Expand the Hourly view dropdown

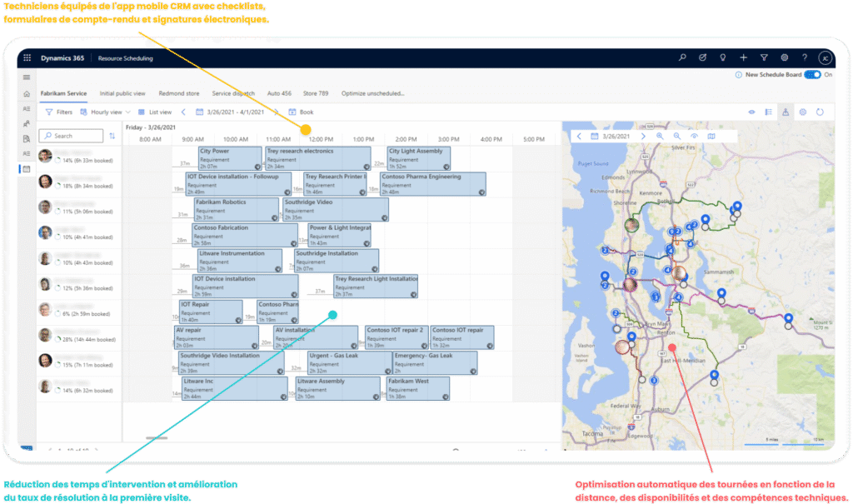(x=106, y=112)
